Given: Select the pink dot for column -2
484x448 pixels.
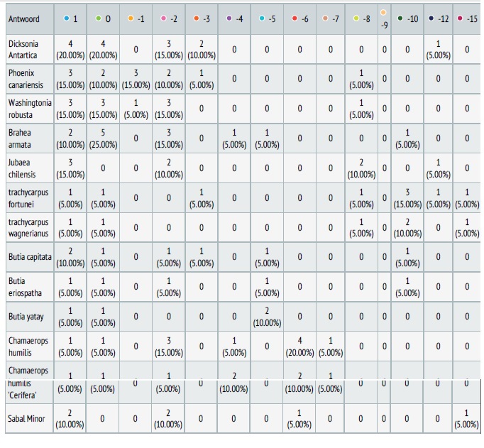Looking at the screenshot, I should (164, 18).
